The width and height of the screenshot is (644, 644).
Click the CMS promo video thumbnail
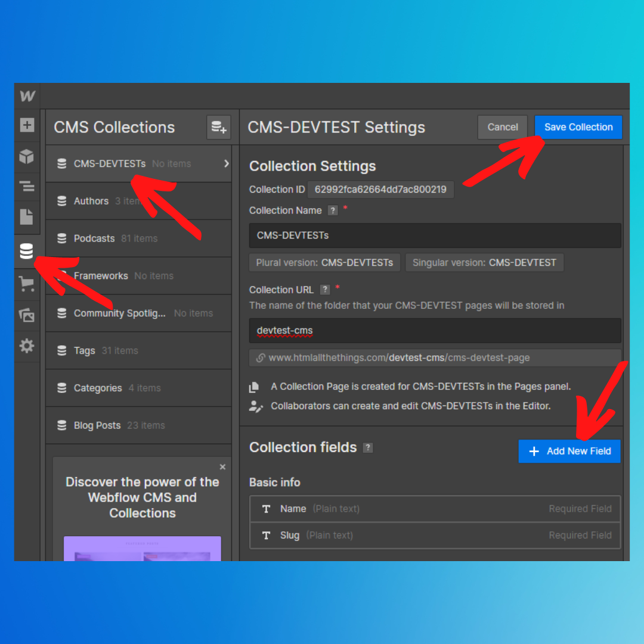(x=142, y=549)
